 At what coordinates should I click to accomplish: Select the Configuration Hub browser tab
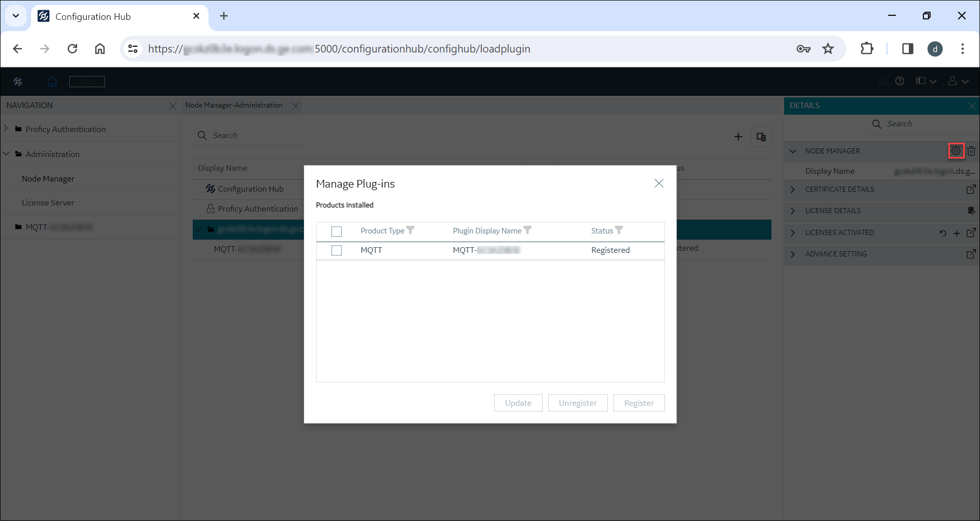120,16
